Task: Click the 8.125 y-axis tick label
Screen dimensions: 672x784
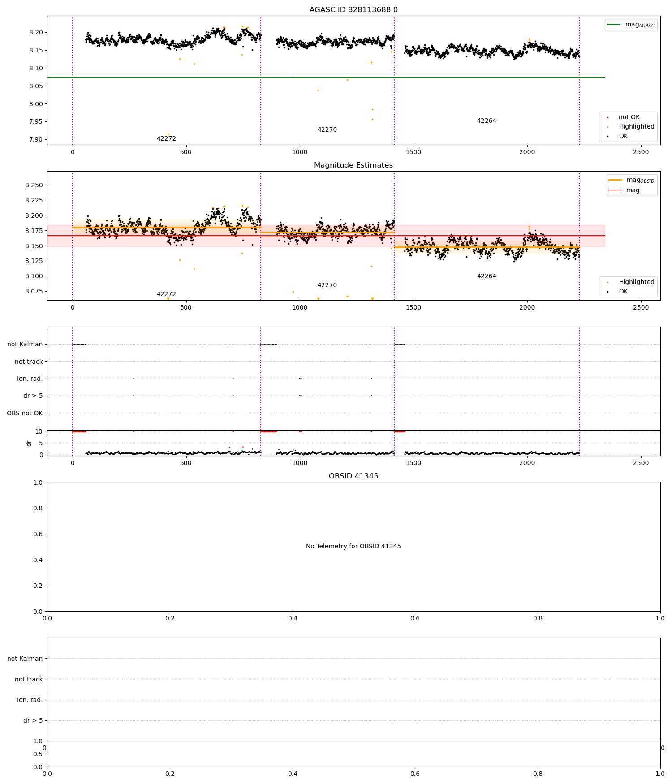Action: coord(34,261)
